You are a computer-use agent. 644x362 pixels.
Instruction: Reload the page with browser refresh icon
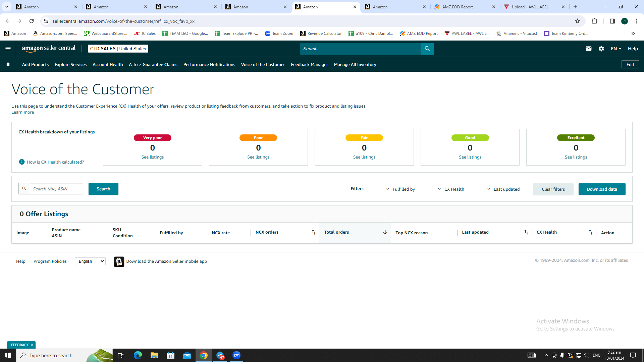click(32, 21)
